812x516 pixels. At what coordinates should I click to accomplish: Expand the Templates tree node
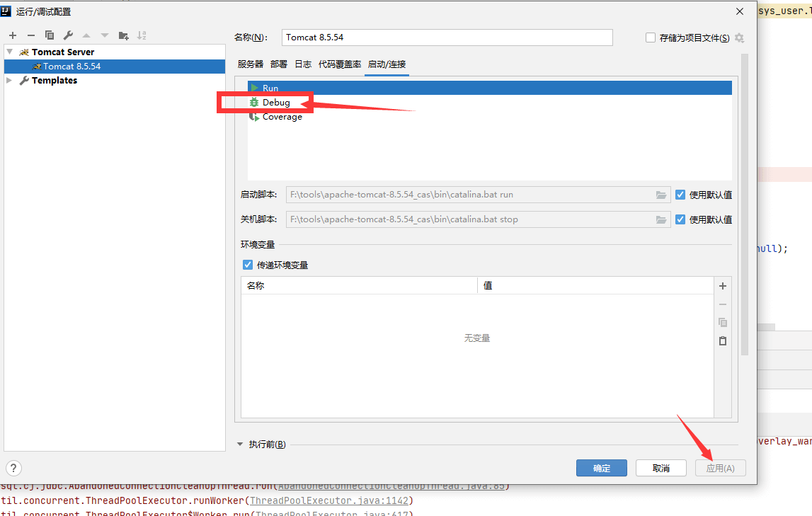pyautogui.click(x=9, y=80)
